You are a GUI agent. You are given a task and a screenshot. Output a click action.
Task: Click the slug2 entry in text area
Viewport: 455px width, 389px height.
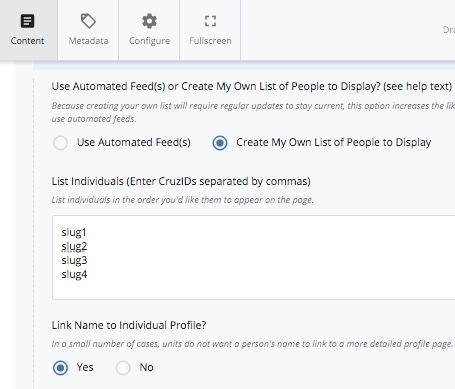[x=74, y=246]
